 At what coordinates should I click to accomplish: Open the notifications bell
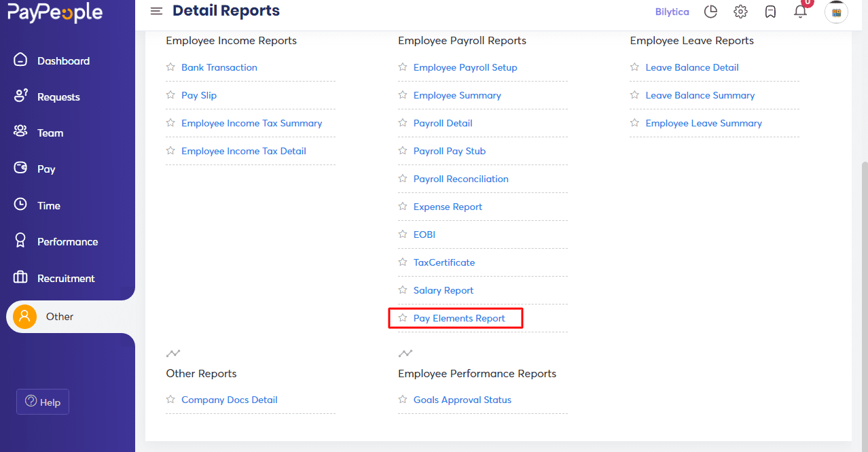point(800,12)
